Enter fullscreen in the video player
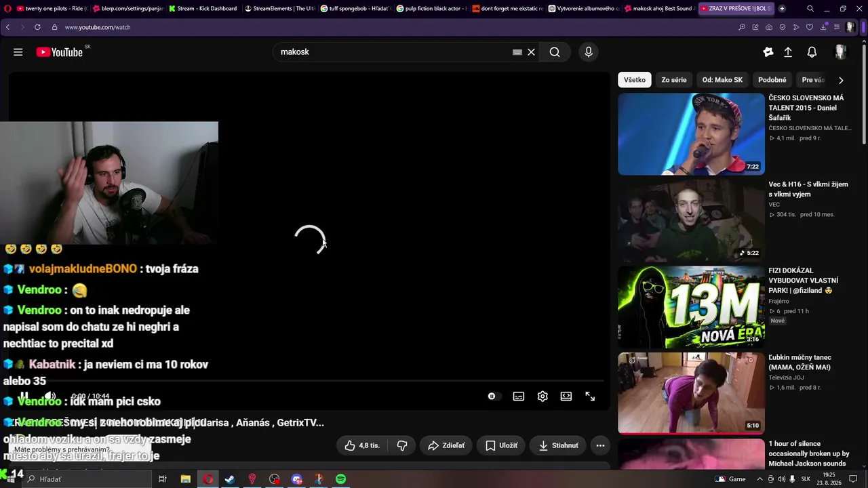868x488 pixels. pos(590,396)
